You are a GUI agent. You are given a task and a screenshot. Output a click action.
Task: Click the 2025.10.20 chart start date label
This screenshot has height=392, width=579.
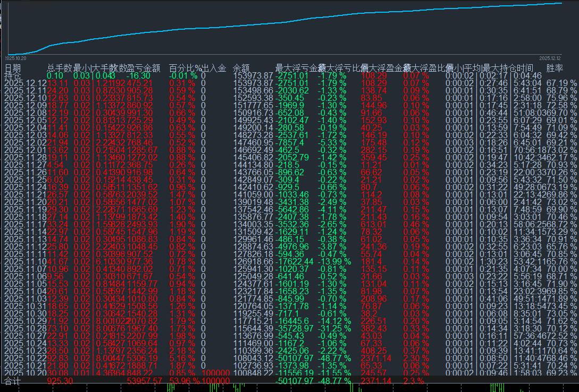pos(16,58)
